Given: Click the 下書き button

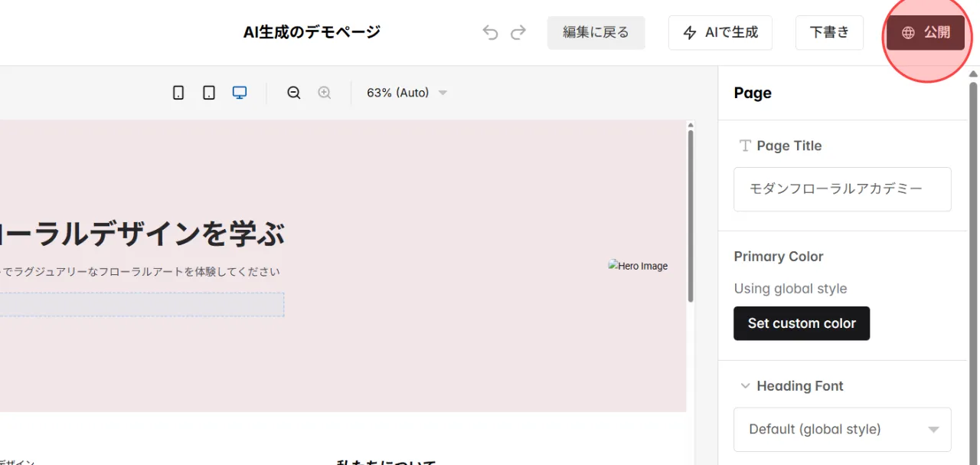Looking at the screenshot, I should 830,32.
